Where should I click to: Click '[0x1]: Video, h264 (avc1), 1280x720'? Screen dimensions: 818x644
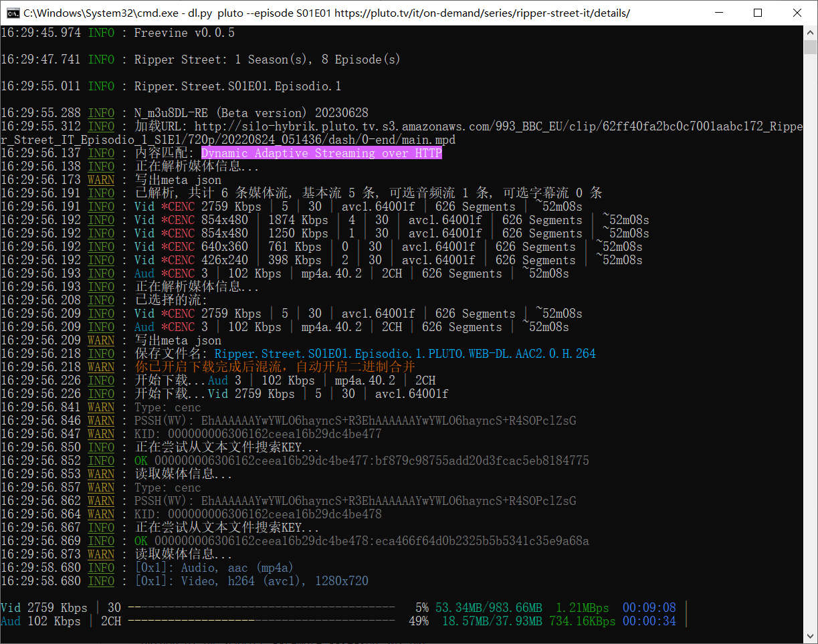point(251,581)
